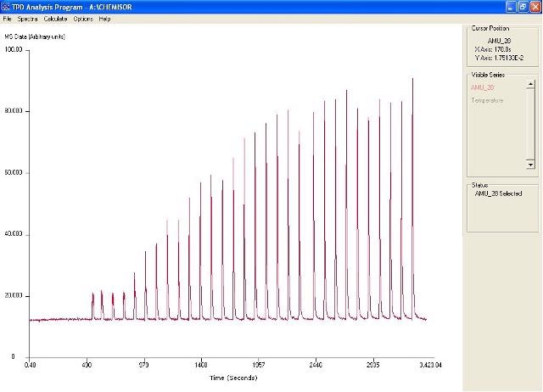Select AMU_28 in Visible Series list
The height and width of the screenshot is (392, 543).
coord(483,87)
